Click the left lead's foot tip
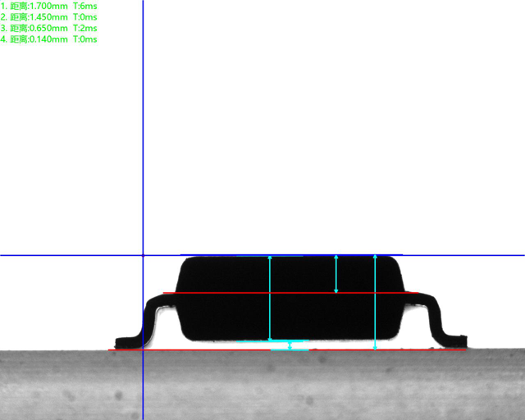 [123, 340]
